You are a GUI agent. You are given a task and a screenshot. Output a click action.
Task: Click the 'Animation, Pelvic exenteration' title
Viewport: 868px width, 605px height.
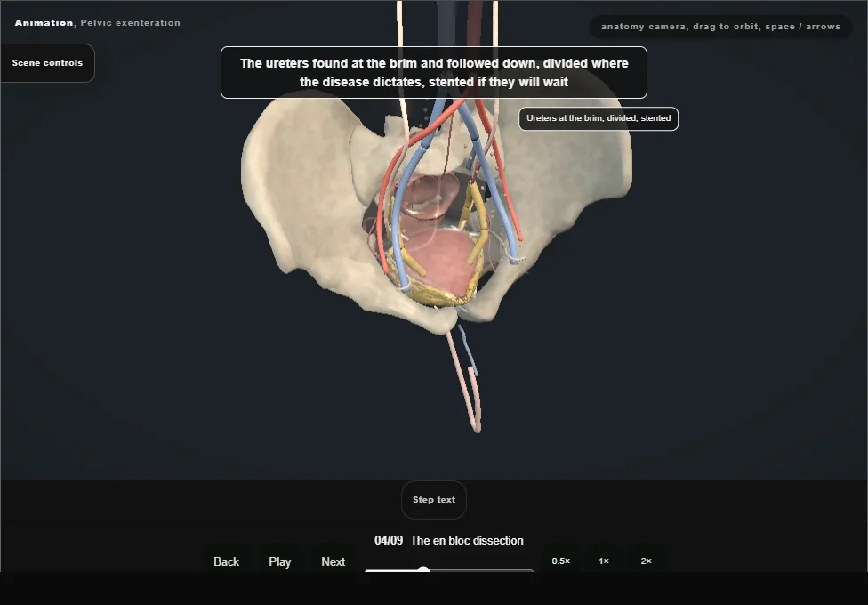(x=98, y=23)
